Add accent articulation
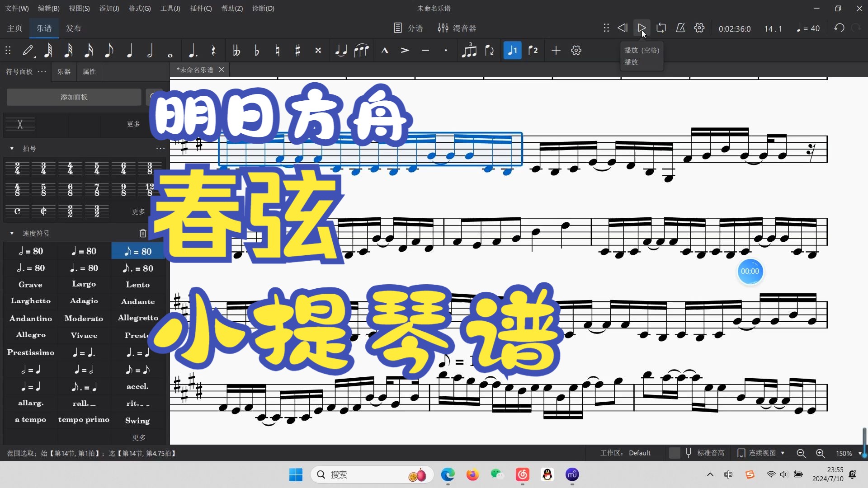This screenshot has width=868, height=488. [405, 51]
